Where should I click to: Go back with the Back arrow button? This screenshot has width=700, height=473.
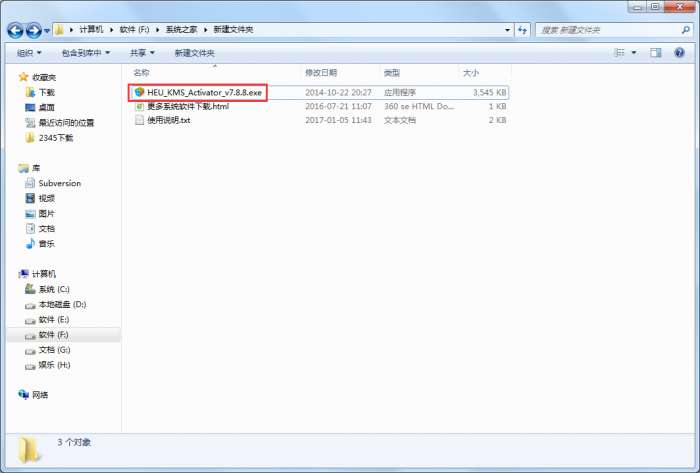coord(16,30)
